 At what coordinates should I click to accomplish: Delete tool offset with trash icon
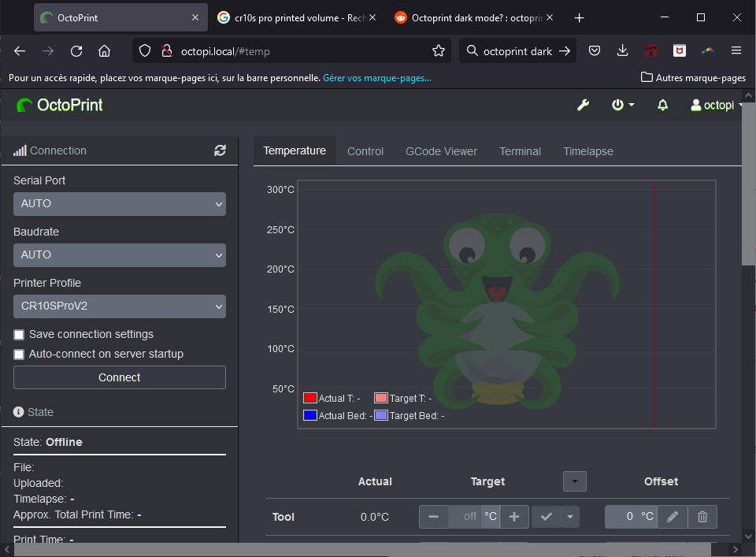click(x=702, y=517)
